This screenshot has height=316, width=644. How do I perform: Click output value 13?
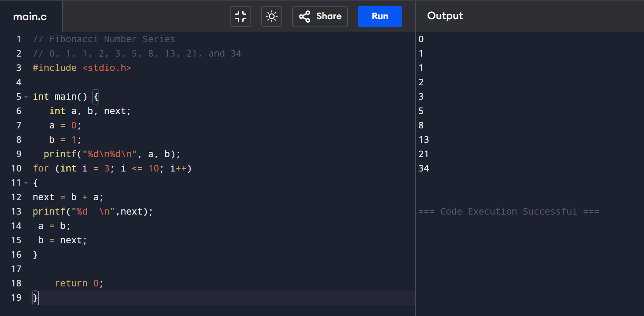(424, 140)
